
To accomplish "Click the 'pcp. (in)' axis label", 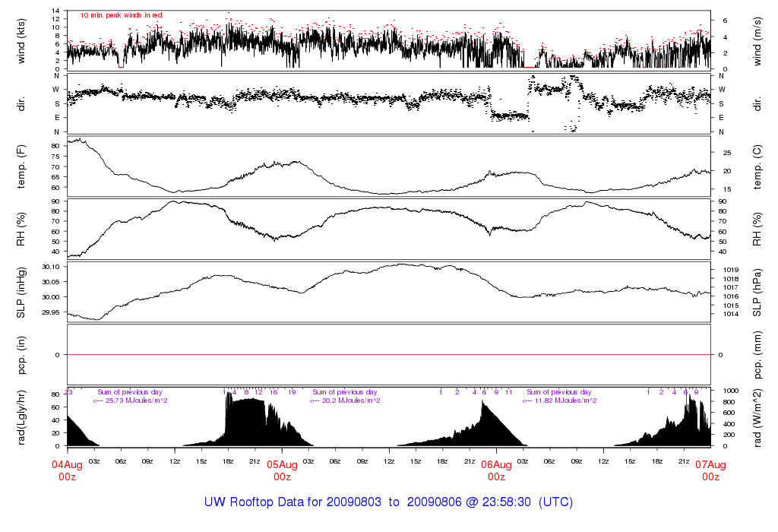I will point(21,355).
